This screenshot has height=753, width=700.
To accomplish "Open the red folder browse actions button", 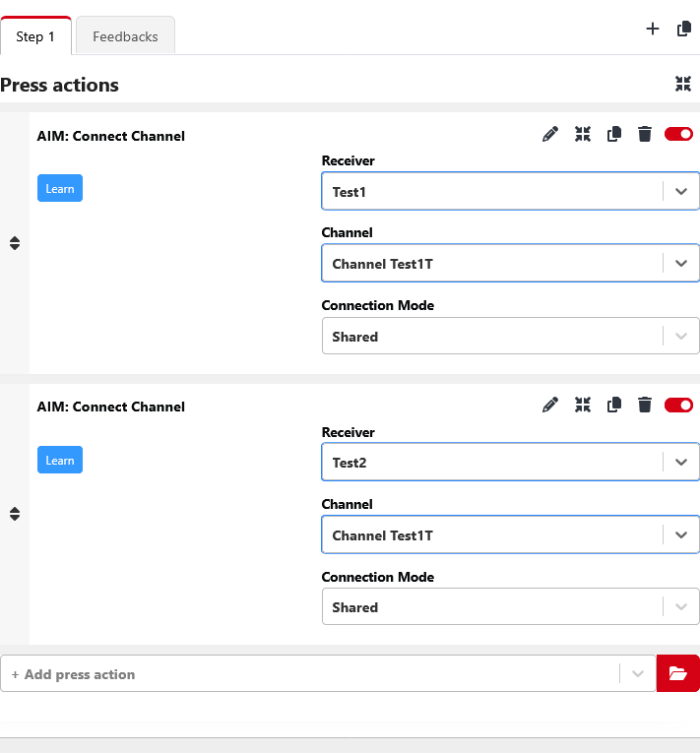I will point(677,673).
